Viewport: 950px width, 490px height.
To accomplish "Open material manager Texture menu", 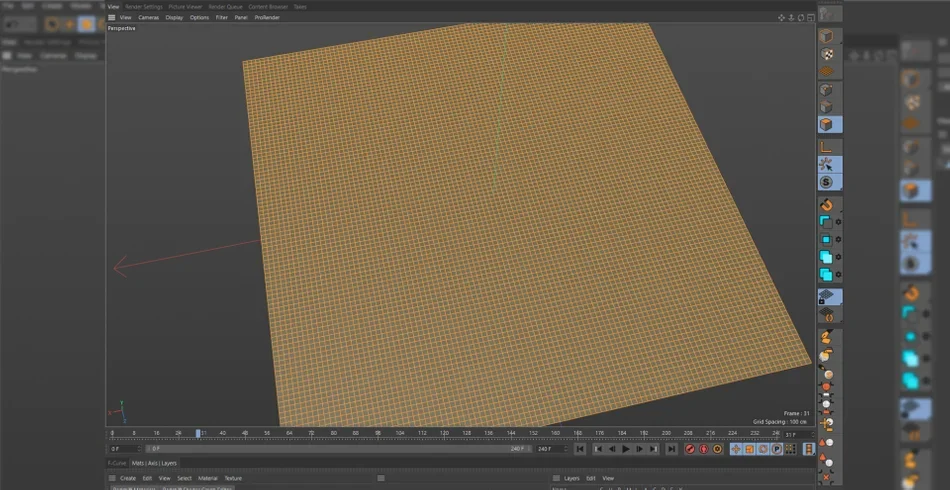I will tap(233, 478).
